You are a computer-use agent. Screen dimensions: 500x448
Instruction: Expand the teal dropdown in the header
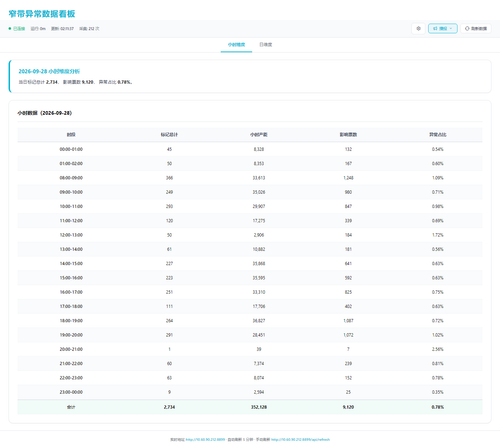coord(442,29)
